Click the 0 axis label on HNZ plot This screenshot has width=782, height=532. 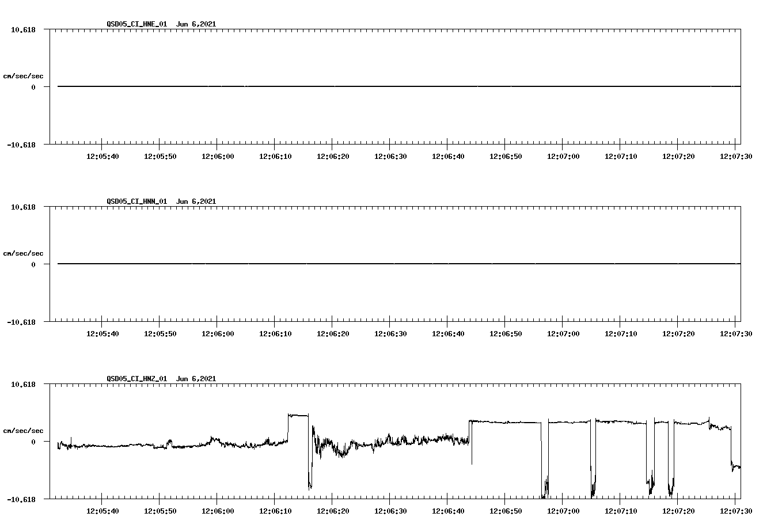pos(33,442)
